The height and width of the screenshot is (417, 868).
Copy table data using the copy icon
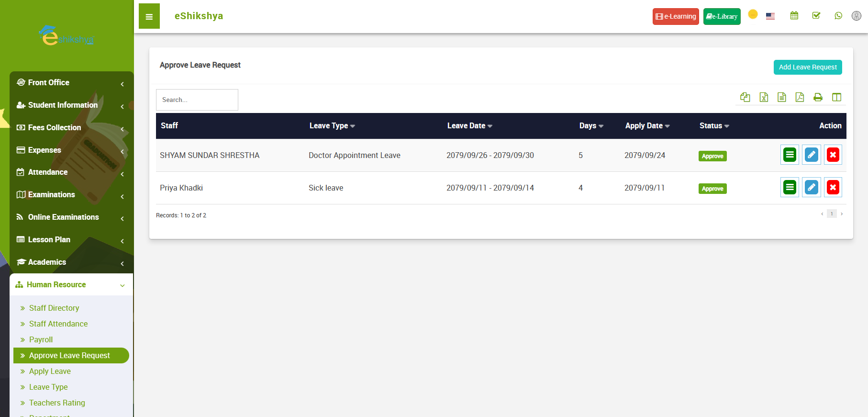pos(745,97)
